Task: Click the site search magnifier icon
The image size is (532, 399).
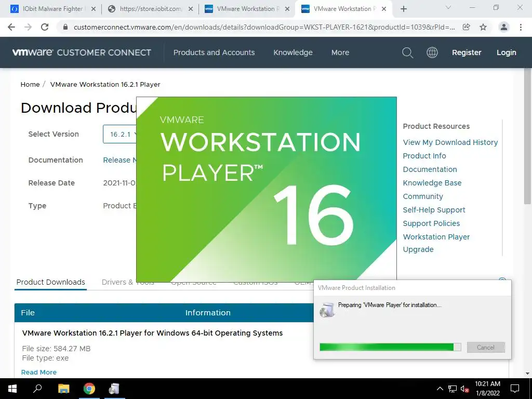Action: (x=407, y=52)
